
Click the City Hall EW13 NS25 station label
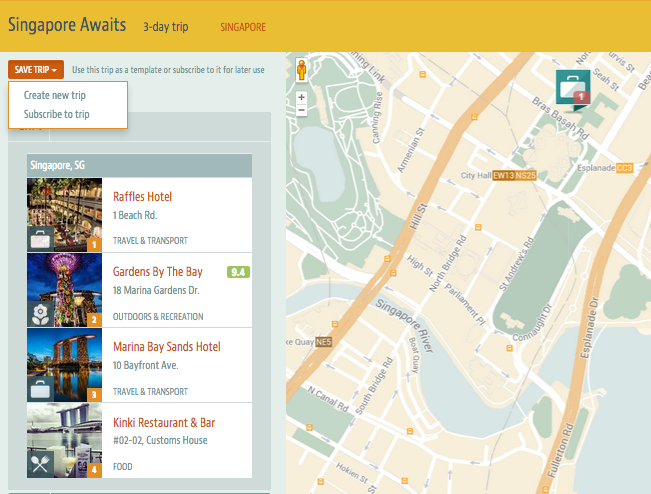point(498,175)
